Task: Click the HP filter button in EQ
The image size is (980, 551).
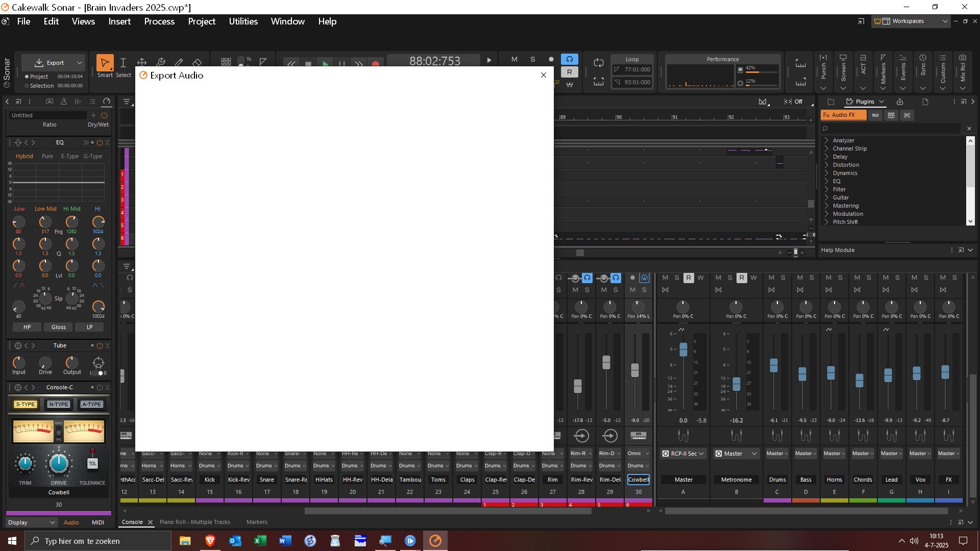Action: pos(27,327)
